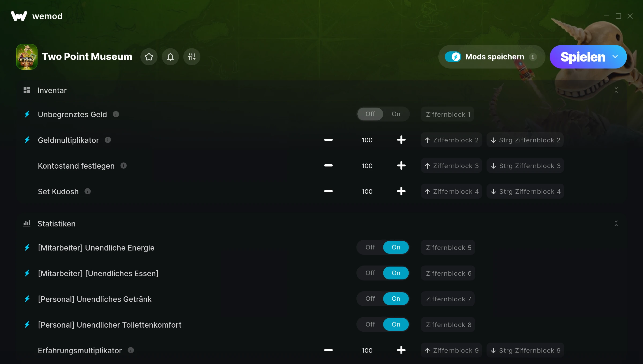This screenshot has height=364, width=643.
Task: Decrease the Geldmultiplikator value
Action: (x=328, y=140)
